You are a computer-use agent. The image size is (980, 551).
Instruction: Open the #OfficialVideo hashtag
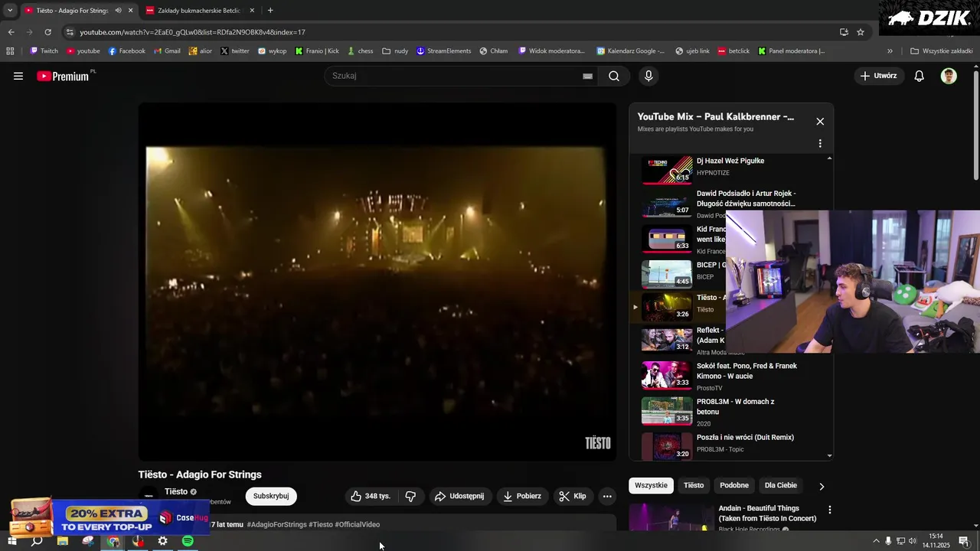pyautogui.click(x=358, y=524)
